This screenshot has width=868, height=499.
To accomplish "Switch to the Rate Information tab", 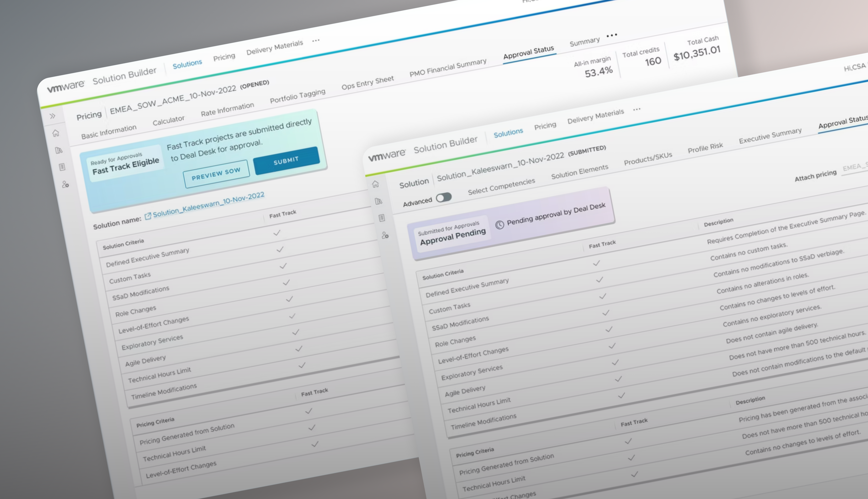I will (227, 109).
